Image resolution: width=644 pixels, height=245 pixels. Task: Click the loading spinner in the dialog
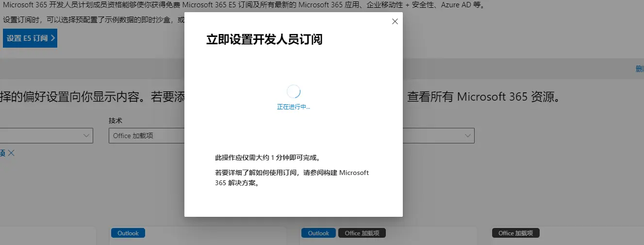pyautogui.click(x=293, y=91)
